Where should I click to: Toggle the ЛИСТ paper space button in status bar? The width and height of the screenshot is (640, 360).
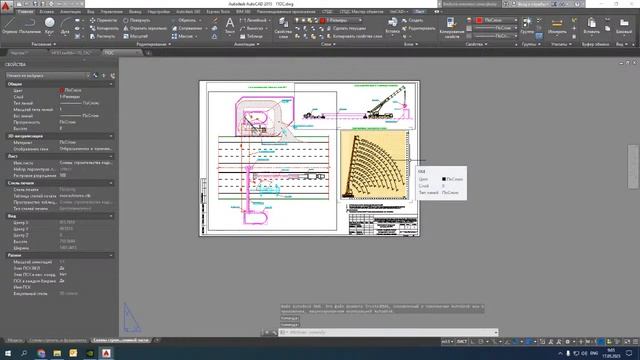click(x=462, y=342)
